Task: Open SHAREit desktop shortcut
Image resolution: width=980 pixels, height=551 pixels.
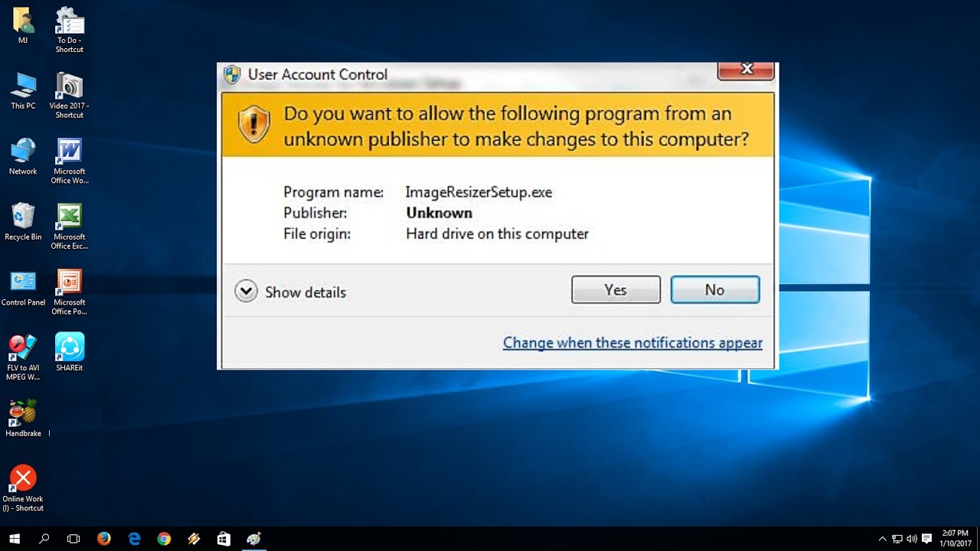Action: click(70, 353)
